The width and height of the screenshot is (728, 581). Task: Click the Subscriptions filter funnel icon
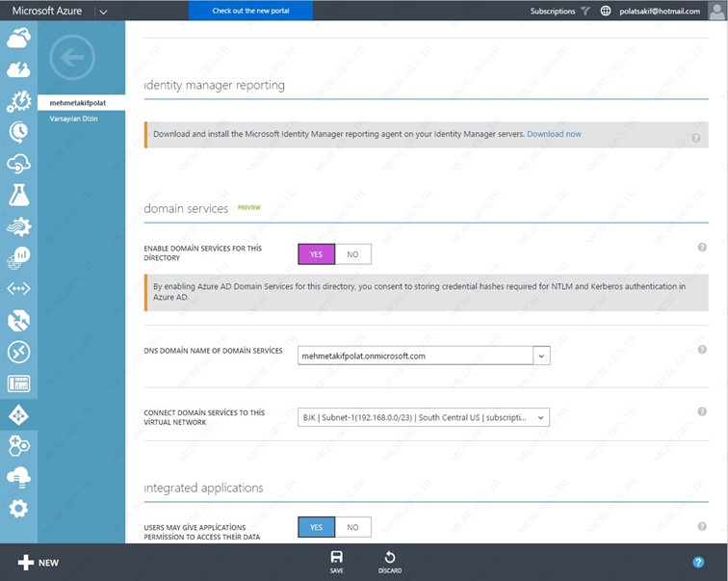point(585,11)
